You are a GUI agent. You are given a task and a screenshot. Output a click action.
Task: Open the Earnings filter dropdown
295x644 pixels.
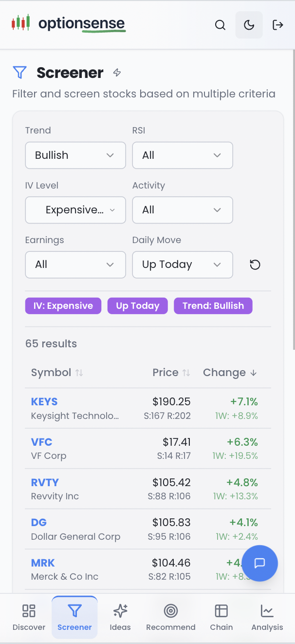[x=75, y=265]
